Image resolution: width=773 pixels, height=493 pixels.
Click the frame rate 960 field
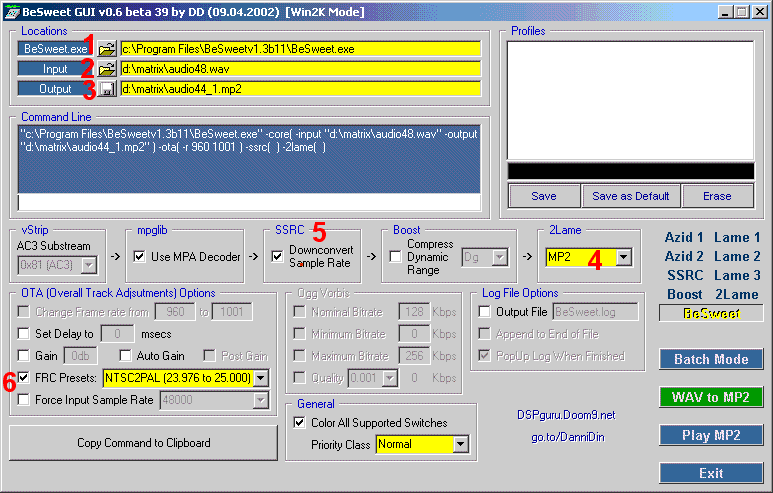[x=175, y=312]
